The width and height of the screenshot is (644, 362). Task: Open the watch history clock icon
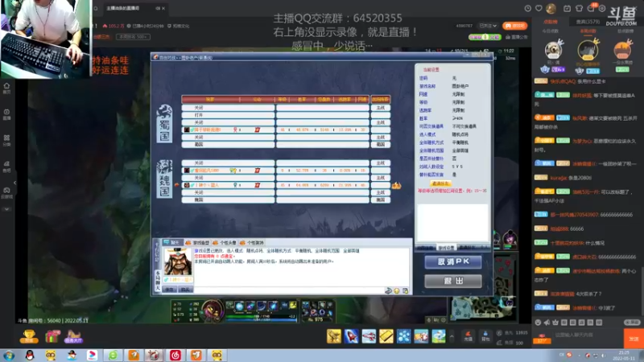(528, 8)
